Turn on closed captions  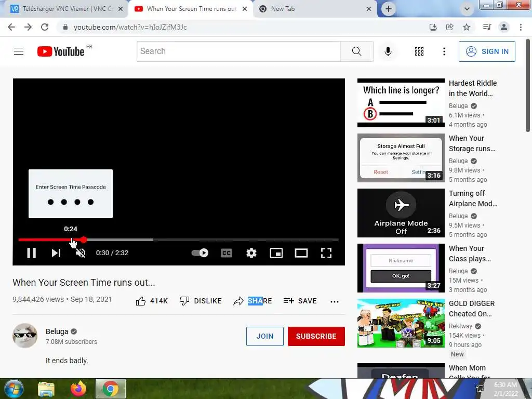(x=227, y=253)
